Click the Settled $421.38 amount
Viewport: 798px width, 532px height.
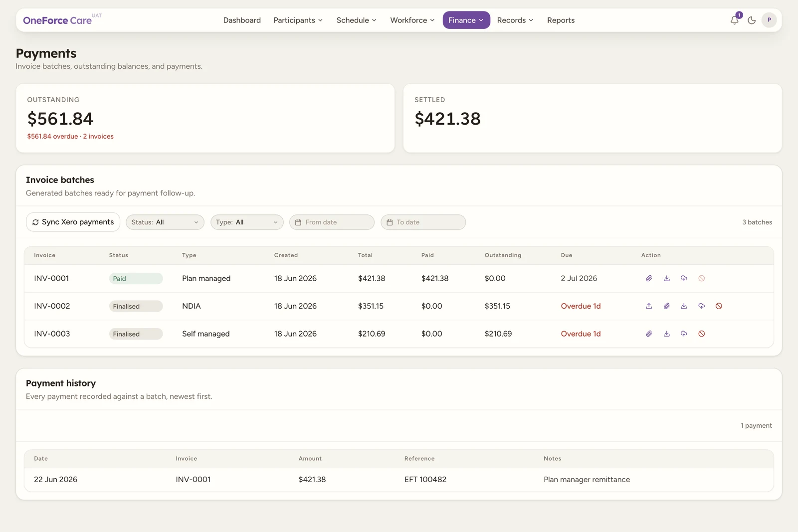pyautogui.click(x=447, y=119)
